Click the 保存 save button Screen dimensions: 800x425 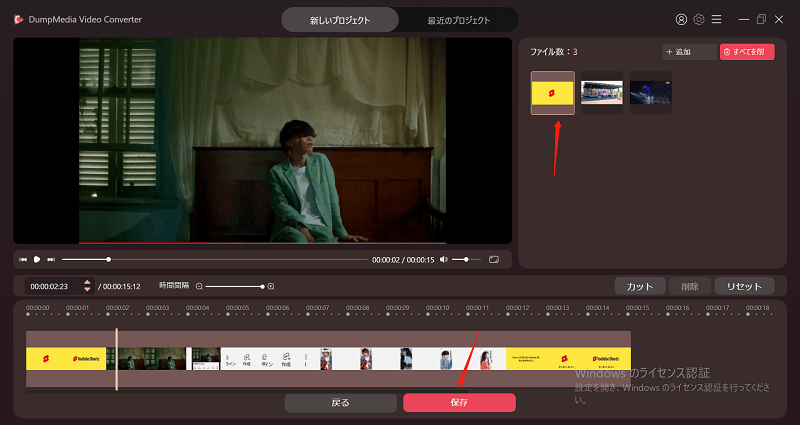click(x=459, y=403)
